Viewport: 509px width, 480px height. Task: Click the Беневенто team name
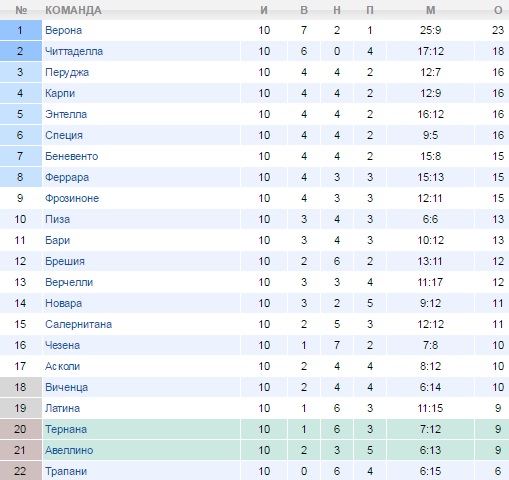tap(72, 156)
